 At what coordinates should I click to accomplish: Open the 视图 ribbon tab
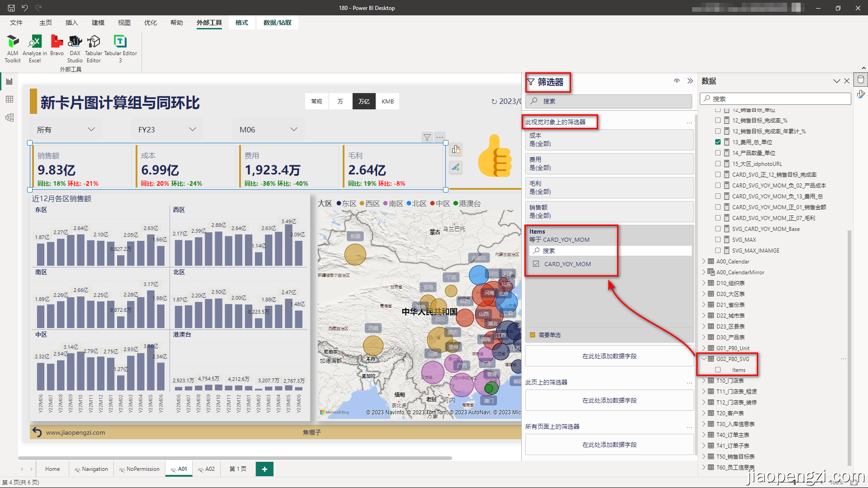[x=123, y=23]
